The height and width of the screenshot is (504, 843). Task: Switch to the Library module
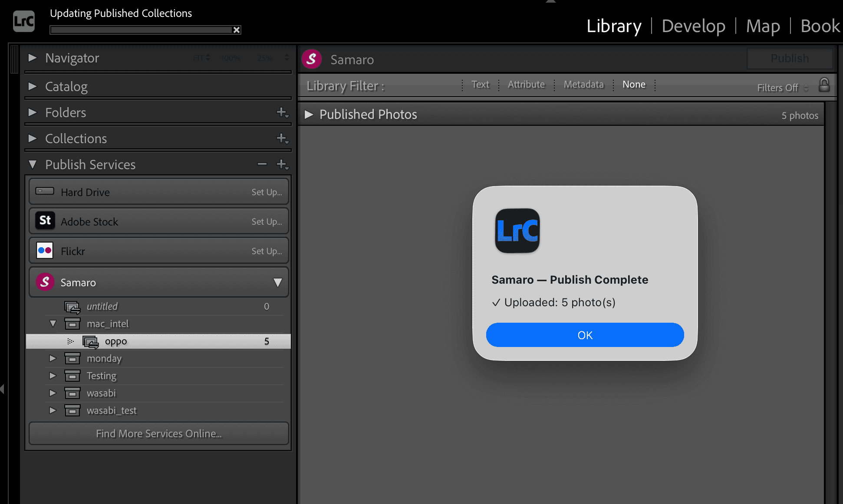(614, 26)
